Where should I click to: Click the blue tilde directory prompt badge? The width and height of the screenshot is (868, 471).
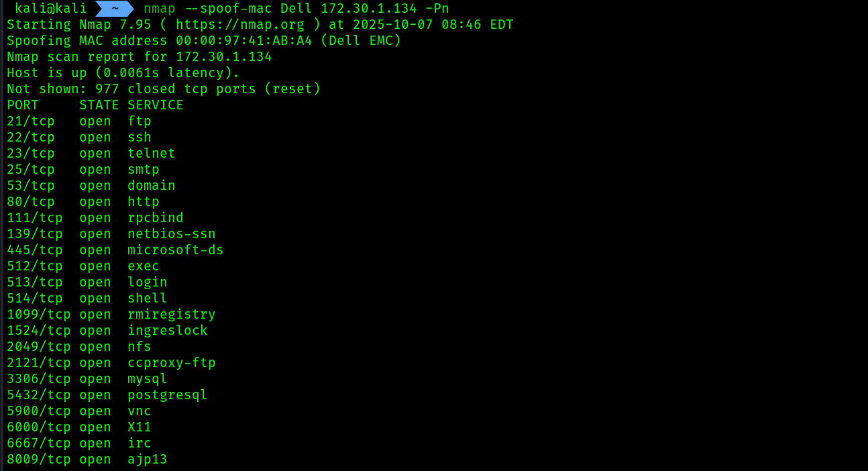tap(114, 9)
